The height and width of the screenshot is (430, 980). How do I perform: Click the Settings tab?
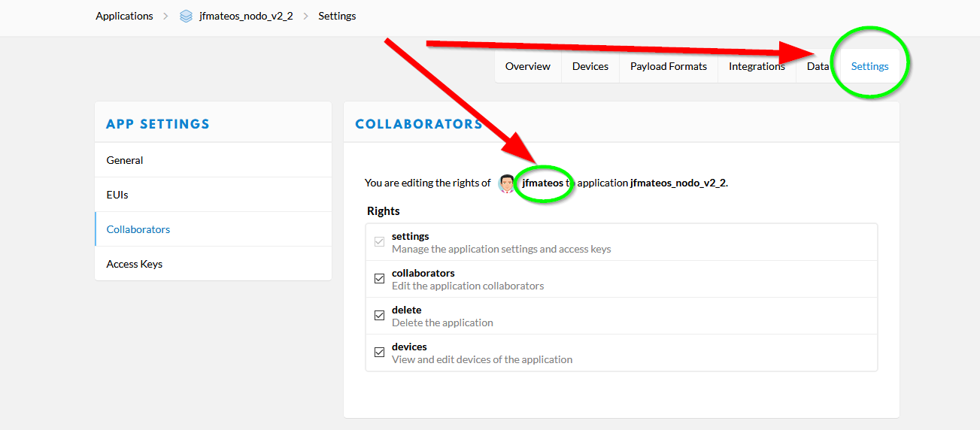tap(869, 66)
